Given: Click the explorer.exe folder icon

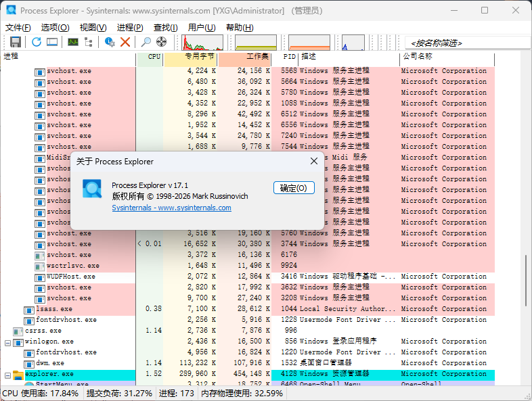Looking at the screenshot, I should click(18, 375).
